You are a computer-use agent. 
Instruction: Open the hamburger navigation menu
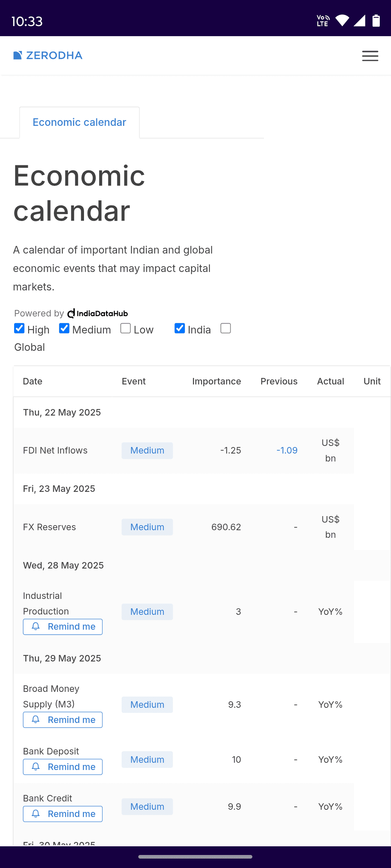click(370, 56)
